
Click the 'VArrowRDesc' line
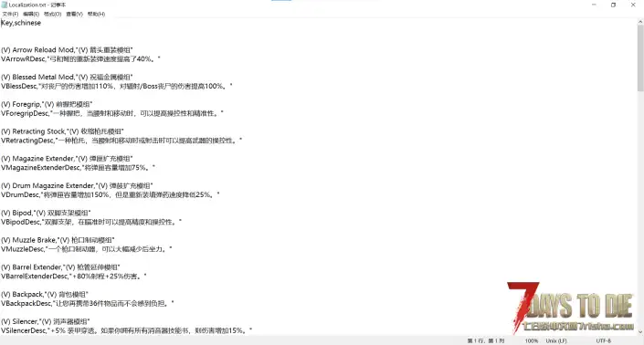tap(80, 59)
